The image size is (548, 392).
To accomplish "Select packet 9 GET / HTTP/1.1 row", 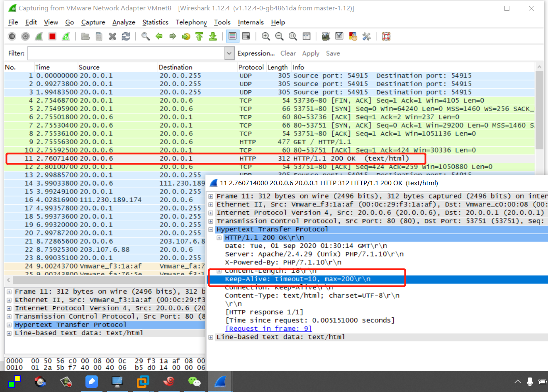I will click(270, 142).
